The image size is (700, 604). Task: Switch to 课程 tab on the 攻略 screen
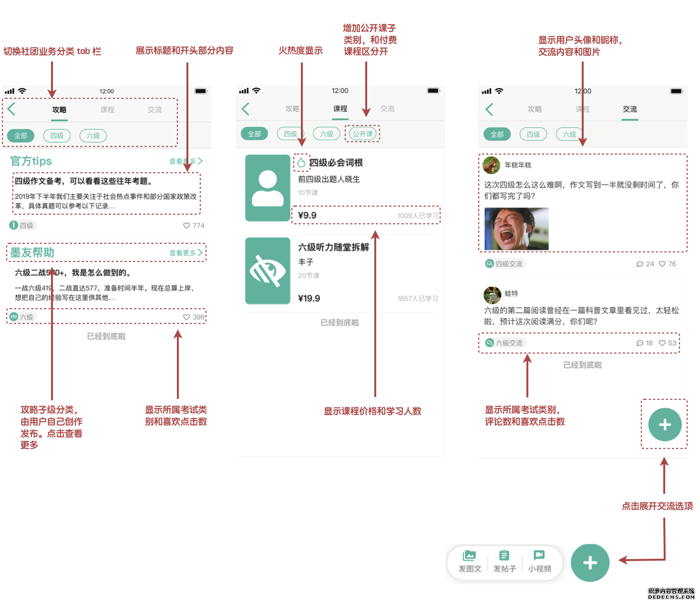[x=107, y=110]
